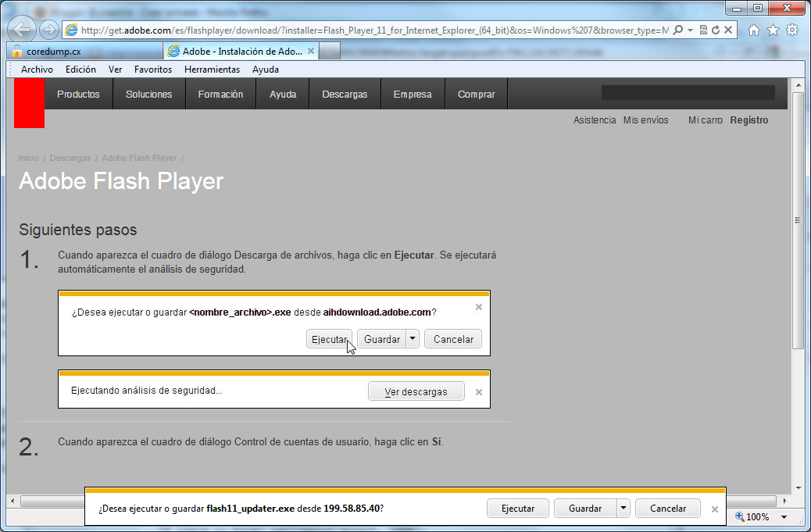Refresh the page with reload icon

pos(716,30)
